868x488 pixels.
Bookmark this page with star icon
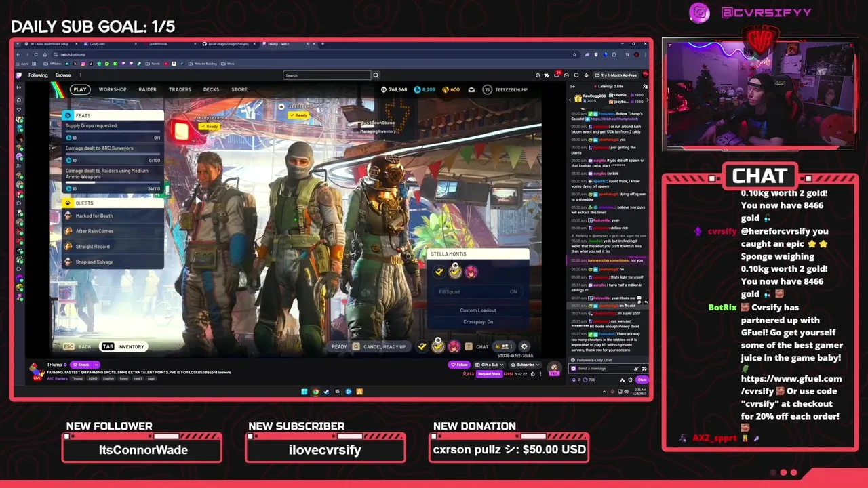pyautogui.click(x=574, y=54)
